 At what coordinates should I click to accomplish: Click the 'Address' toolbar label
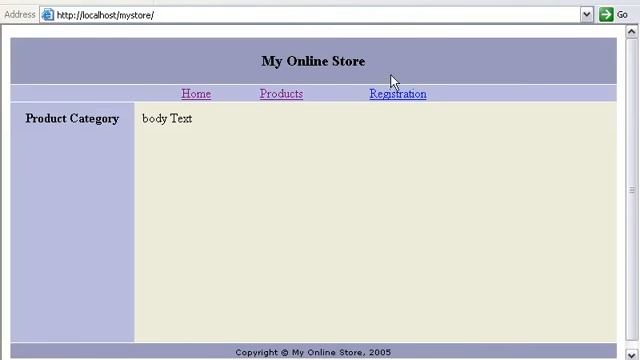tap(20, 15)
